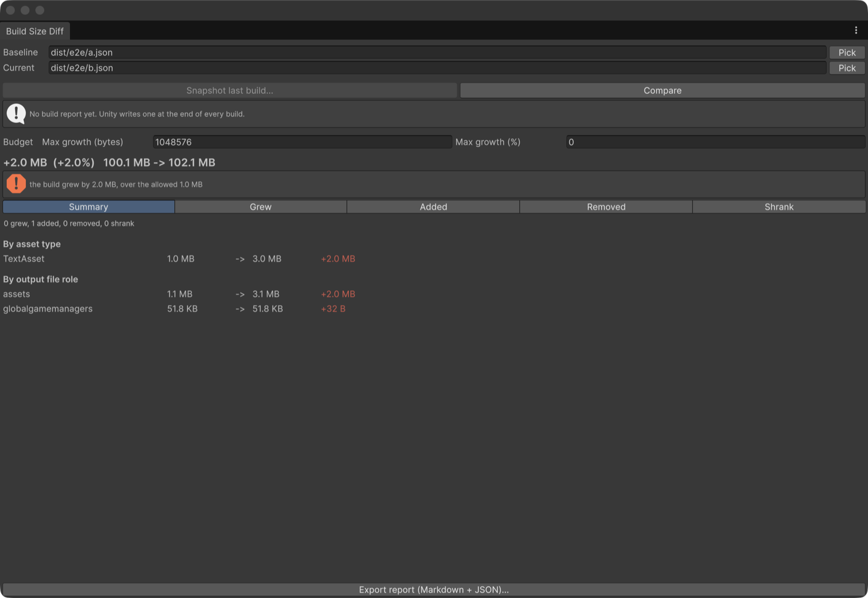Click the Baseline label
The image size is (868, 598).
coord(21,53)
